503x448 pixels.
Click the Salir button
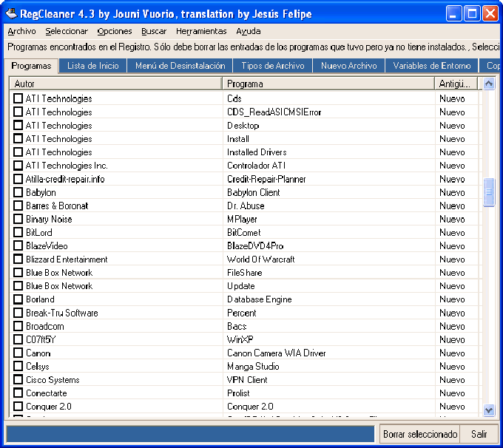[x=479, y=434]
